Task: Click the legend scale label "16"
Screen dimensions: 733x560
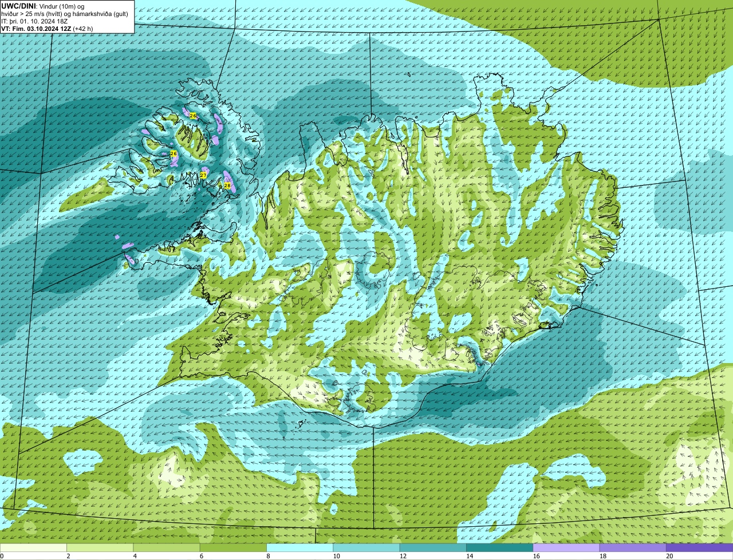Action: 536,556
